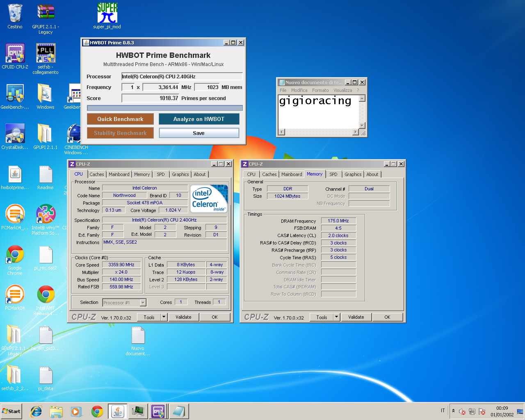Screen dimensions: 525x420
Task: Click the Notepad vertical scrollbar down arrow
Action: click(362, 126)
